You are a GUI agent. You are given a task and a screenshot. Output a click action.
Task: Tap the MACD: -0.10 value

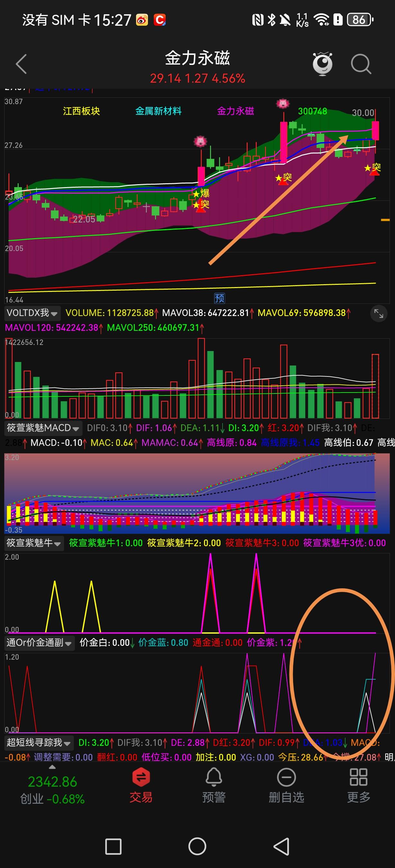click(59, 443)
